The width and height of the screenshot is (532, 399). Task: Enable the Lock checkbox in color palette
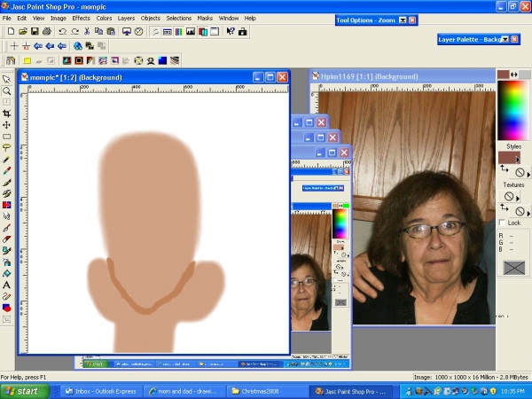coord(502,223)
